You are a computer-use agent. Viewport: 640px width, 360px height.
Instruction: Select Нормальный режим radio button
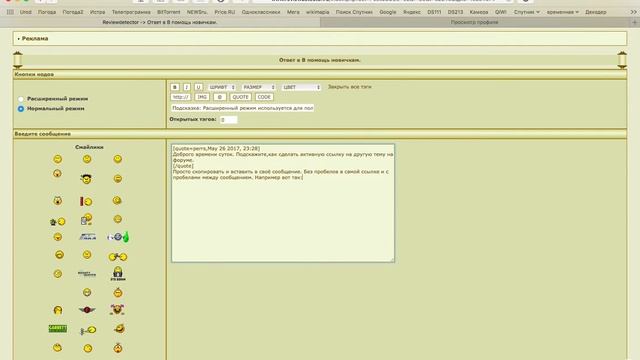coord(21,109)
